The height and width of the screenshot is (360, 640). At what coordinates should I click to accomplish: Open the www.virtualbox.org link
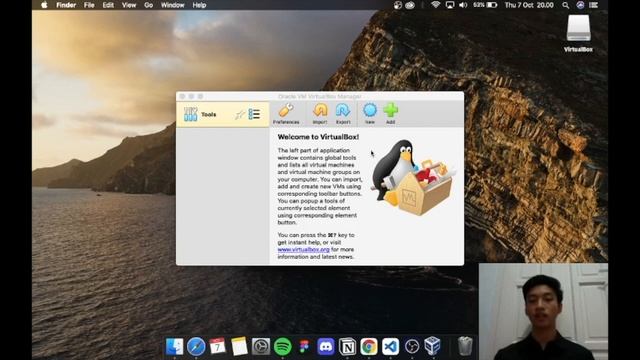click(303, 249)
